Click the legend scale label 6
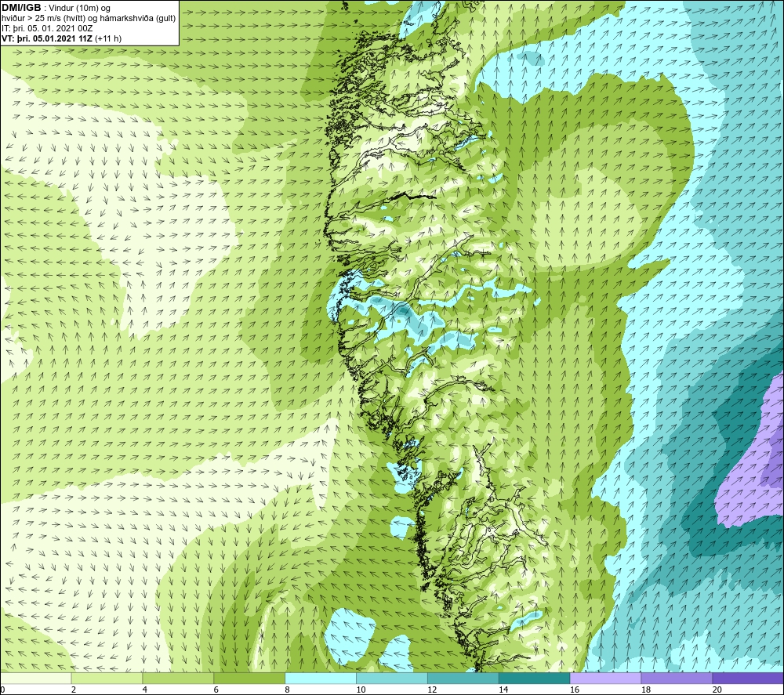The height and width of the screenshot is (695, 784). (216, 690)
